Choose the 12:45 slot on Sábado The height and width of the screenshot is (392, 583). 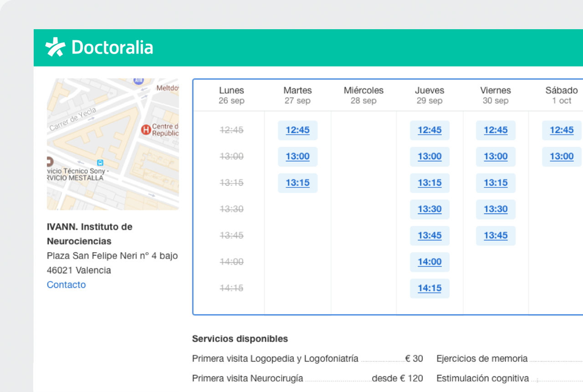[562, 130]
